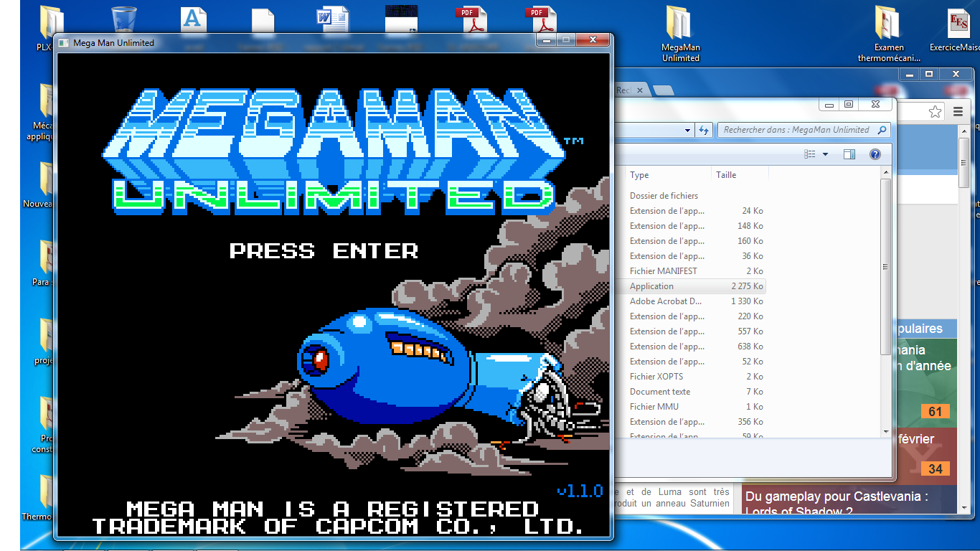Viewport: 980px width, 551px height.
Task: Open the view options dropdown arrow in Explorer
Action: point(825,154)
